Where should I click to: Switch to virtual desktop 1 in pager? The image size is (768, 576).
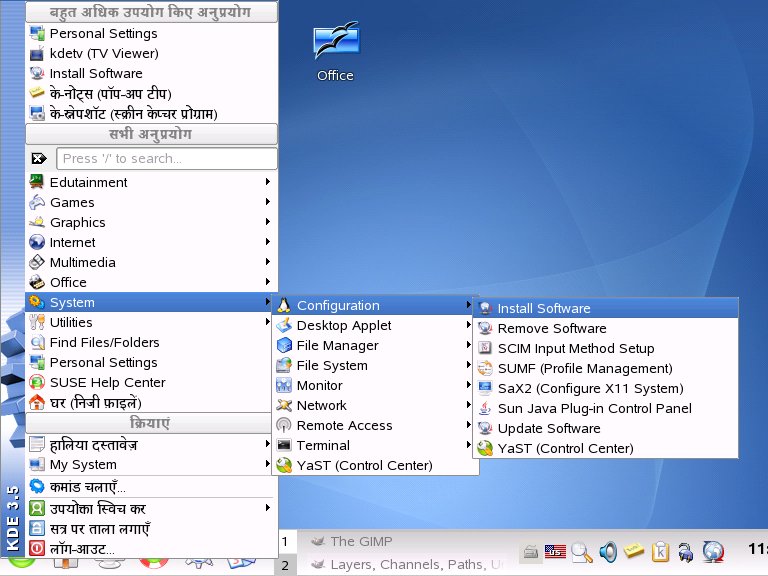[286, 542]
